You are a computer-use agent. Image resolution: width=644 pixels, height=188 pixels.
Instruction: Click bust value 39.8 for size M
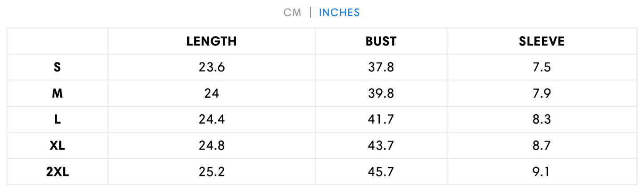point(381,93)
